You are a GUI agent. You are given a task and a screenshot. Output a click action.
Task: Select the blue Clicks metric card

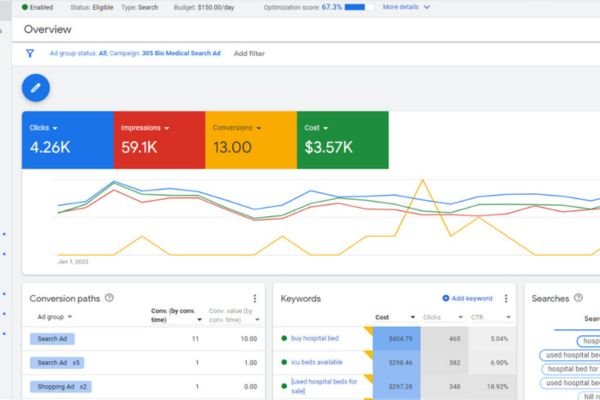pos(68,140)
